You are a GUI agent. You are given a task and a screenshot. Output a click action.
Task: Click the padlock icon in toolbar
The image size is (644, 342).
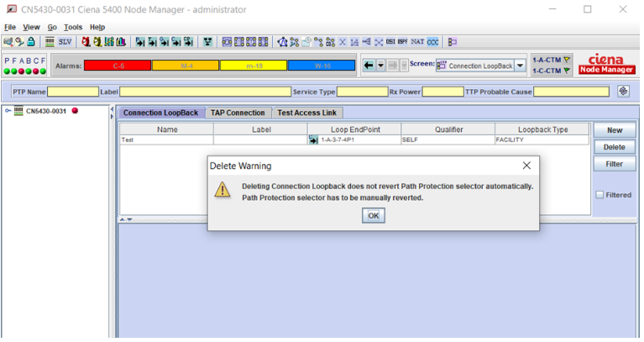(x=30, y=41)
